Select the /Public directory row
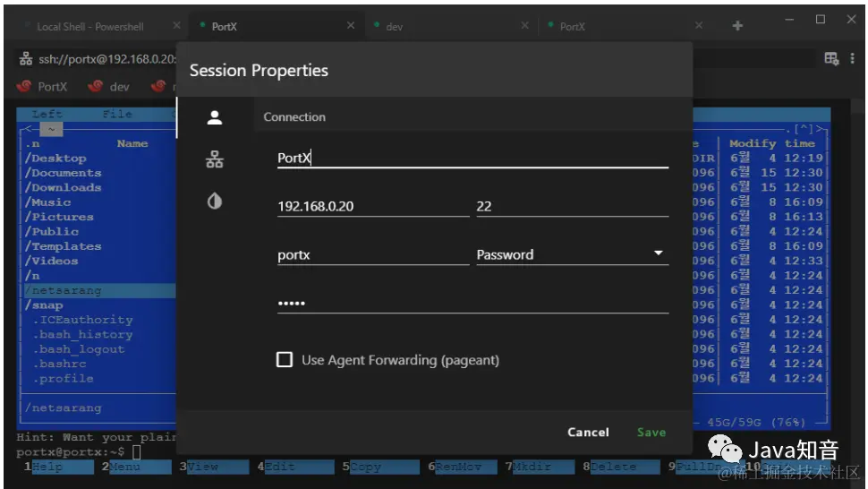The width and height of the screenshot is (868, 489). [99, 231]
